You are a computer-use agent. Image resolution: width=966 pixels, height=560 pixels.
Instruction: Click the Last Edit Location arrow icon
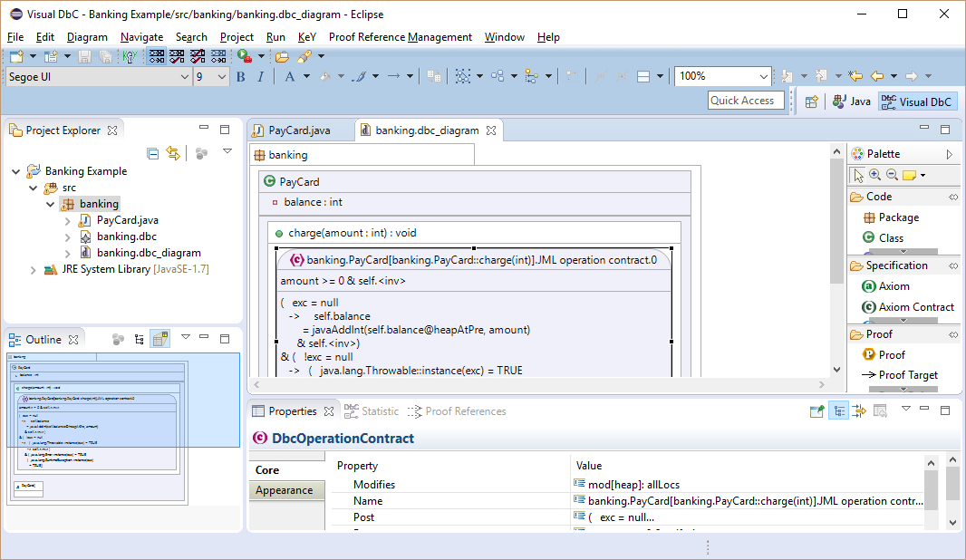pos(855,76)
